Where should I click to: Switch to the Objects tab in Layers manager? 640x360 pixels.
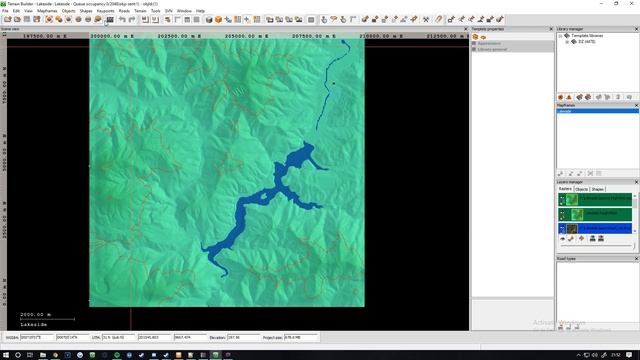coord(581,189)
